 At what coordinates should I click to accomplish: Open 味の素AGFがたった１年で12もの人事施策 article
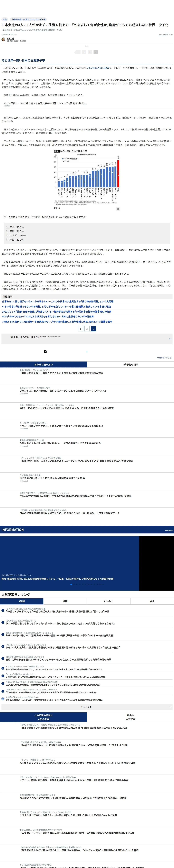tap(52, 478)
